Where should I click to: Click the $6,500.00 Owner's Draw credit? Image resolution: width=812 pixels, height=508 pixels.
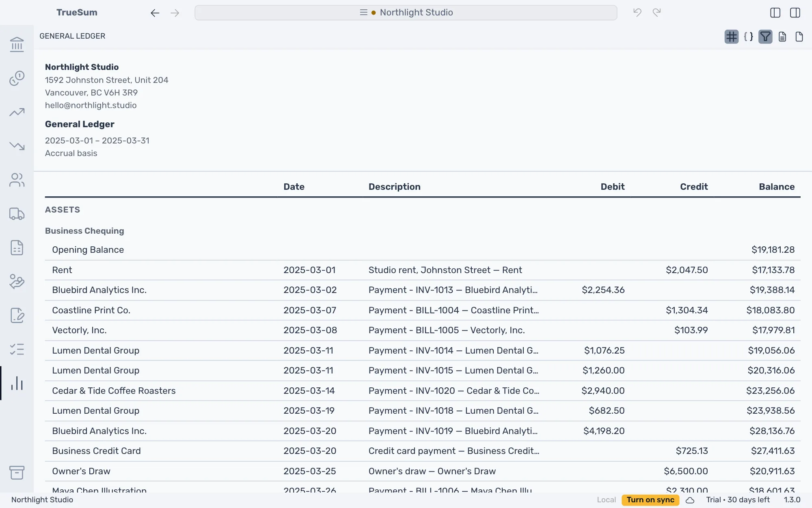pyautogui.click(x=686, y=471)
